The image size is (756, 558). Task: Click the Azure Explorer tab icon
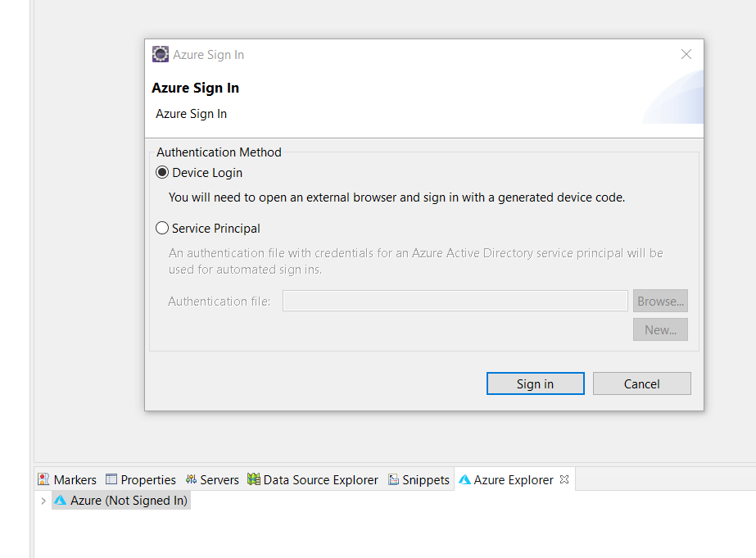[x=465, y=479]
